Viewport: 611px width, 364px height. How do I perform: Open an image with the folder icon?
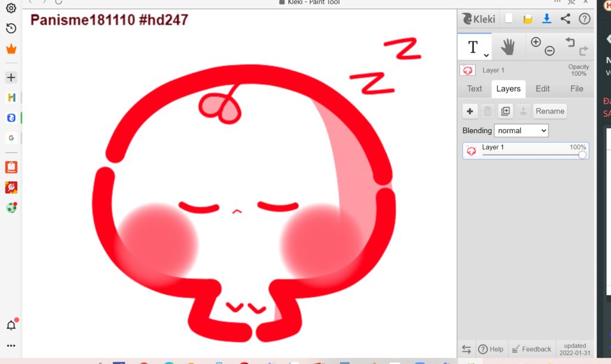click(527, 18)
